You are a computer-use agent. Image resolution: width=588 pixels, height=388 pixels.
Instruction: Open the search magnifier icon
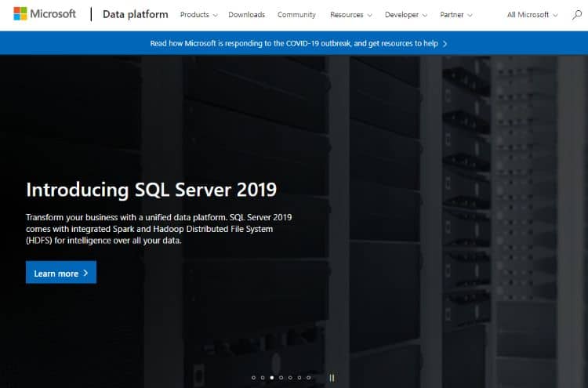click(577, 15)
